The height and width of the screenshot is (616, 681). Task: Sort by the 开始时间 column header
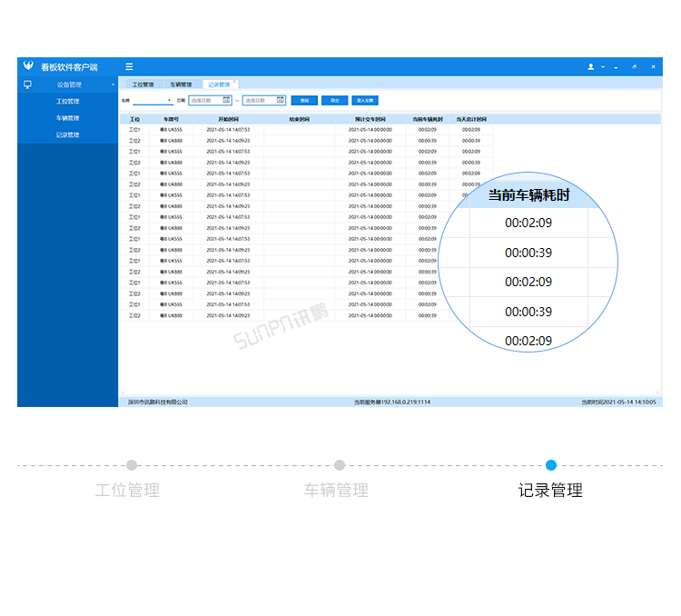pos(229,119)
